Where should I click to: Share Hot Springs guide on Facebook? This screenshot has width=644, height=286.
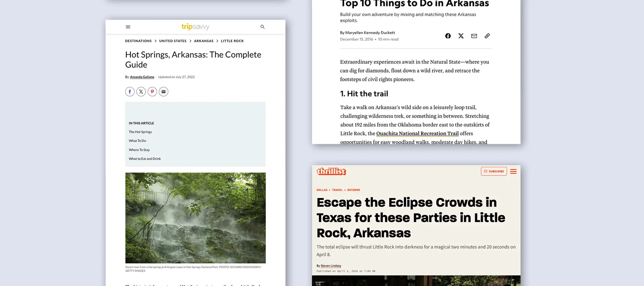(x=130, y=92)
